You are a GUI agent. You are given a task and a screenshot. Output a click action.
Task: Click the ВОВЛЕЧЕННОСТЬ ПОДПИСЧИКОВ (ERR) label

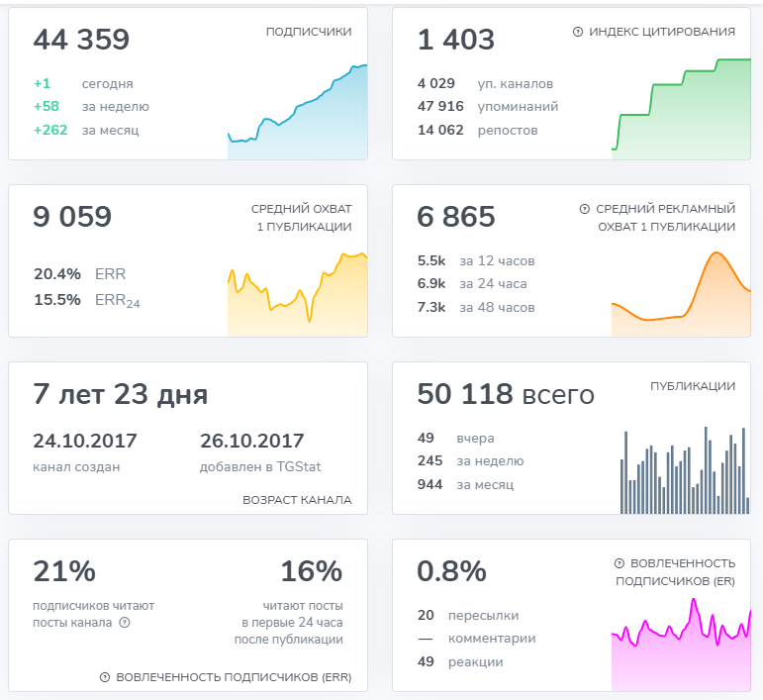coord(234,677)
